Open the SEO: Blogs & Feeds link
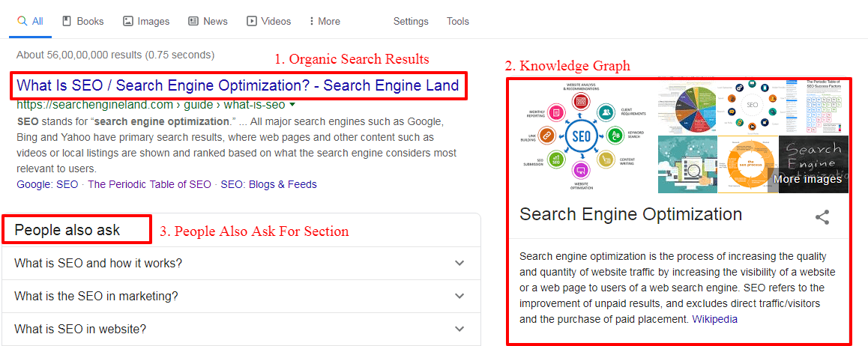Screen dimensions: 868x346 coord(268,184)
